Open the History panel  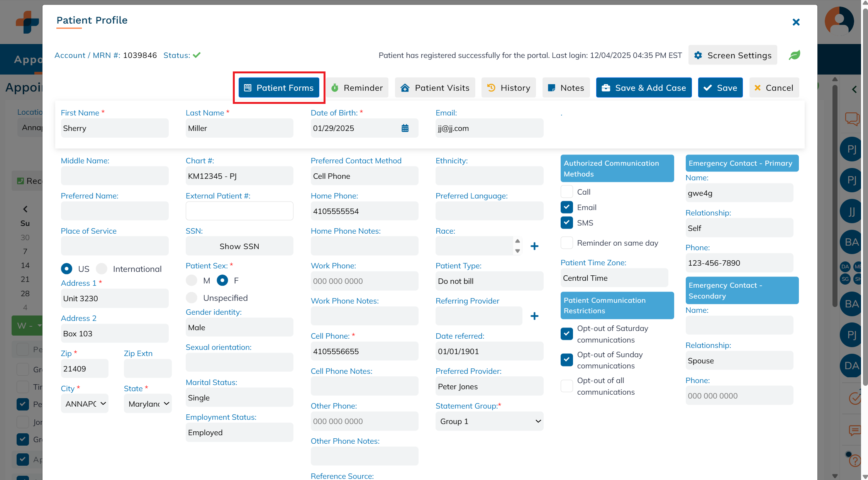point(509,88)
